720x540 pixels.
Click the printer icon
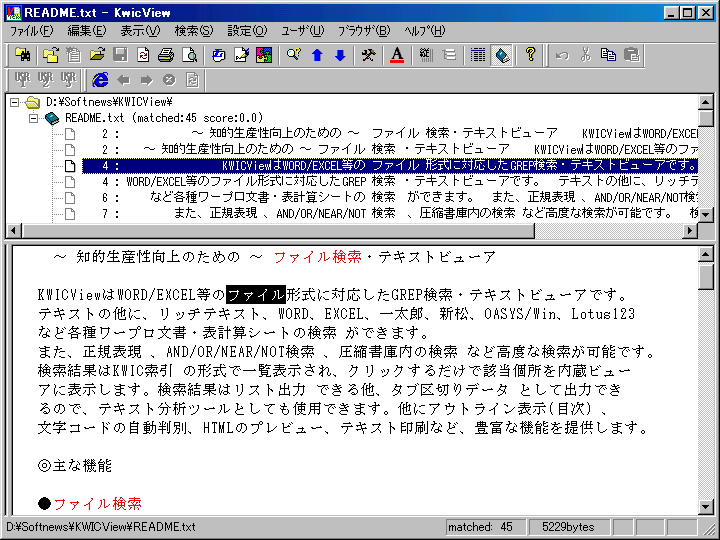(166, 56)
